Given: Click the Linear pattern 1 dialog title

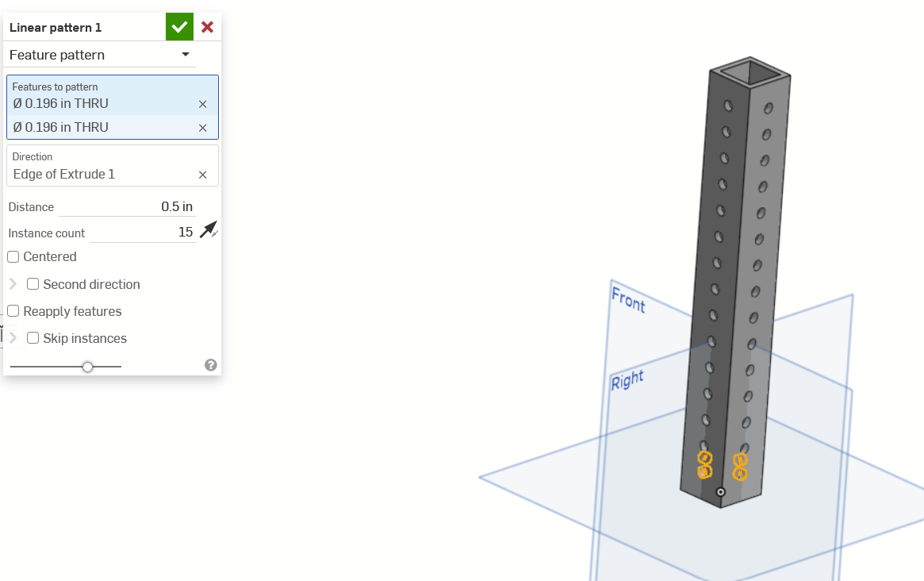Looking at the screenshot, I should (x=56, y=28).
